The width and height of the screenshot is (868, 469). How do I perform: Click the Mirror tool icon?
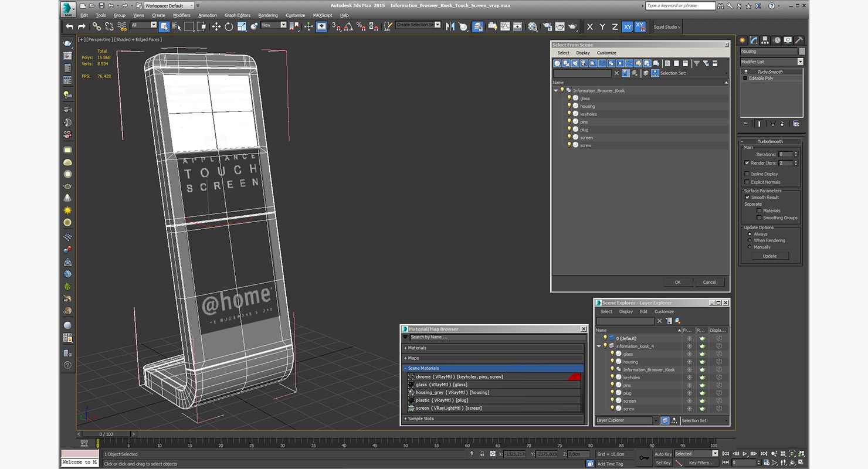click(x=450, y=26)
